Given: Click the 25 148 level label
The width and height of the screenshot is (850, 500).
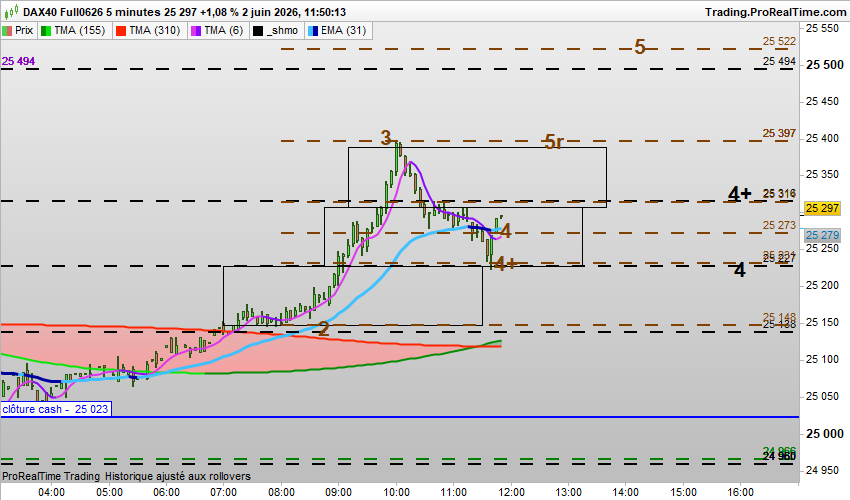Looking at the screenshot, I should 779,317.
